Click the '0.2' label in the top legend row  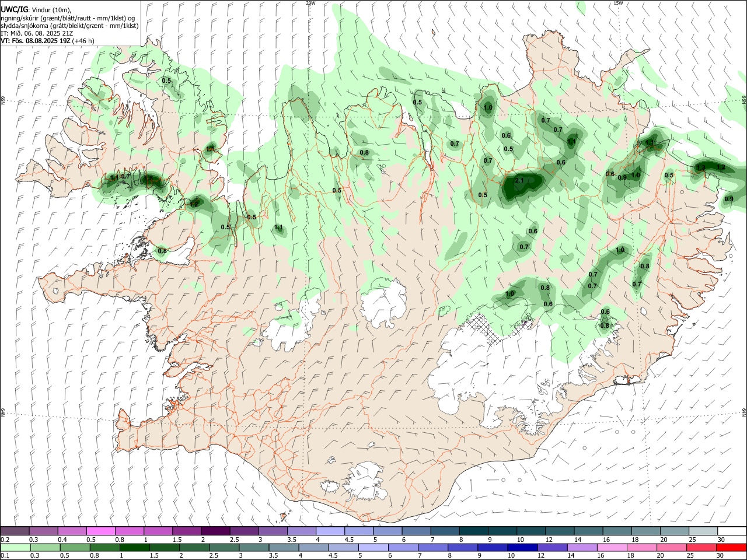[5, 540]
